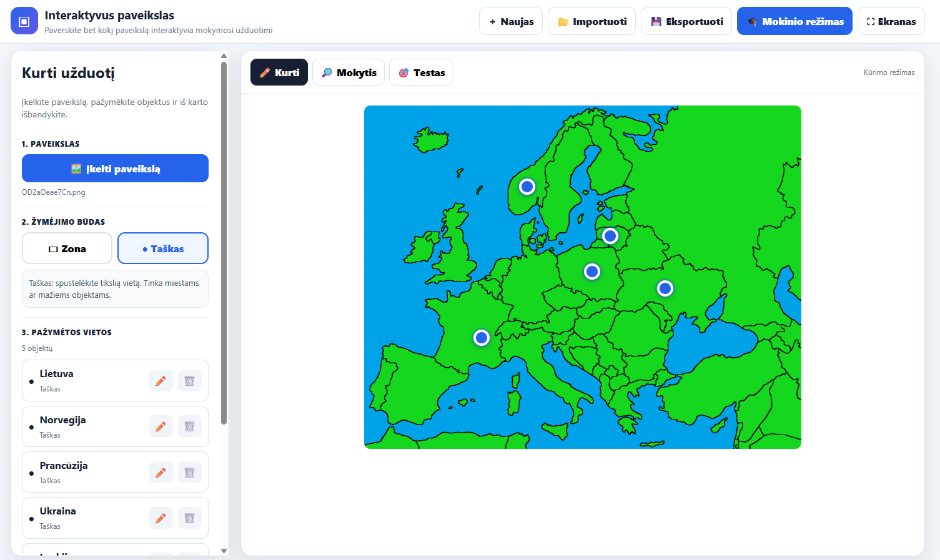This screenshot has width=940, height=560.
Task: Click the sidebar scroll down arrow
Action: (x=224, y=551)
